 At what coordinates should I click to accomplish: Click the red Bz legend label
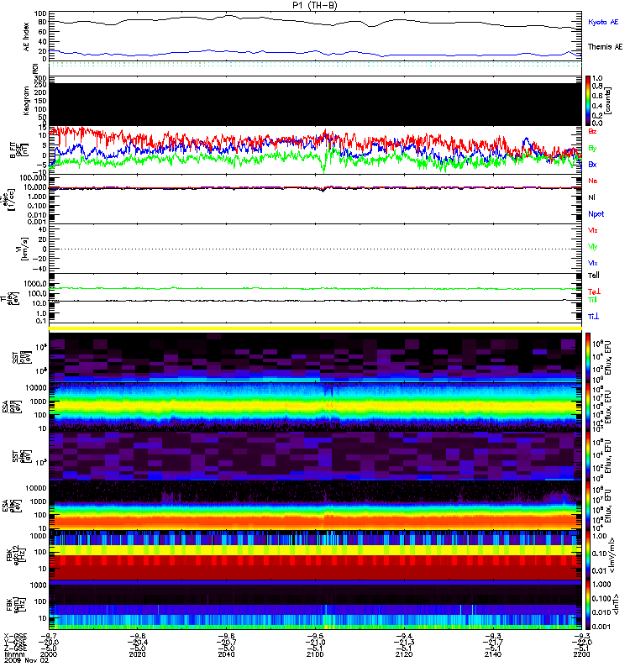click(x=592, y=131)
